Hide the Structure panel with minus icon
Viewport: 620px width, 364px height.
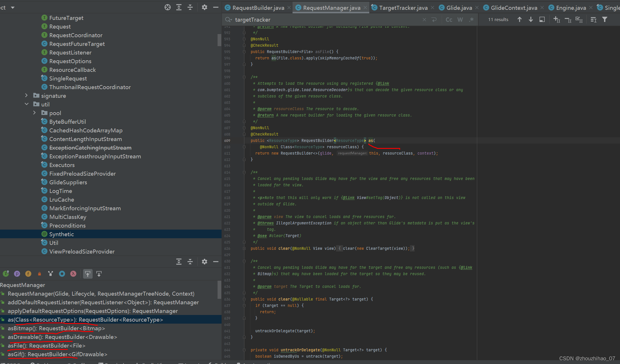(216, 262)
